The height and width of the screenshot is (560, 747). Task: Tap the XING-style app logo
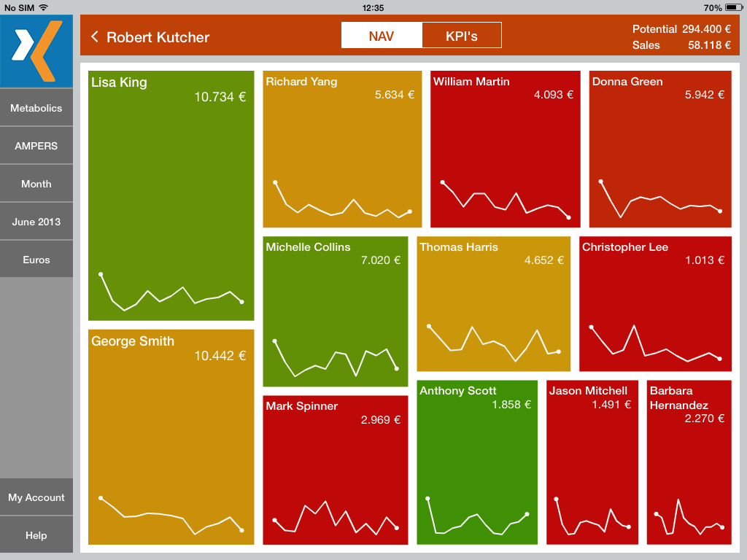[x=36, y=51]
